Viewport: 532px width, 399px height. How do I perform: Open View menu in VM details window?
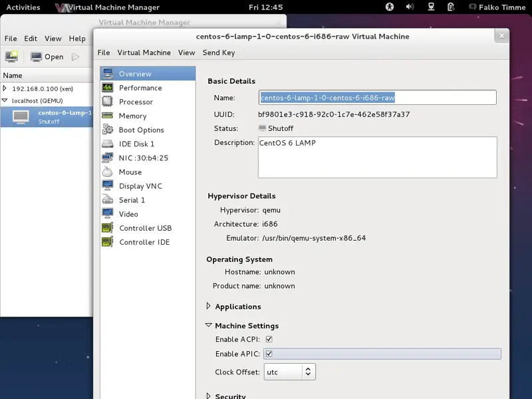point(187,53)
